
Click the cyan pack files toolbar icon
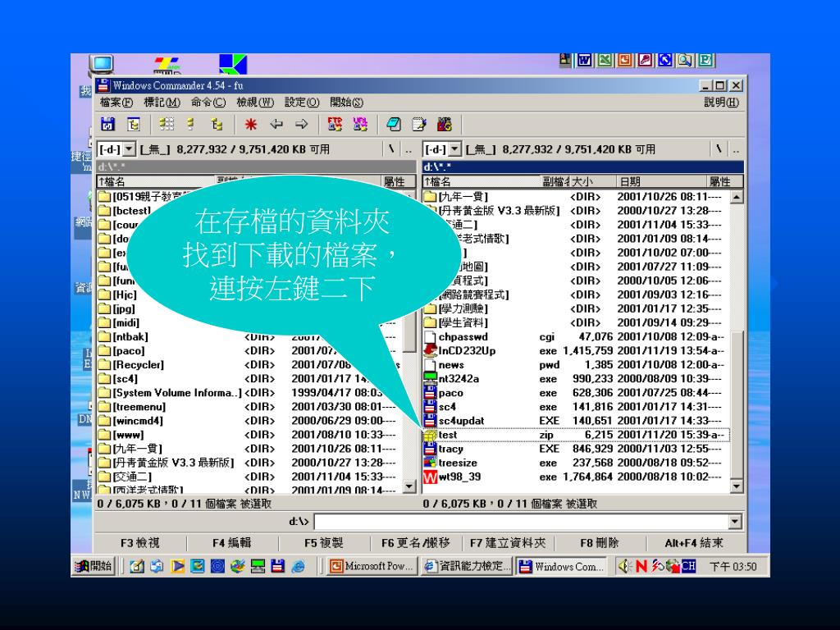click(x=393, y=125)
